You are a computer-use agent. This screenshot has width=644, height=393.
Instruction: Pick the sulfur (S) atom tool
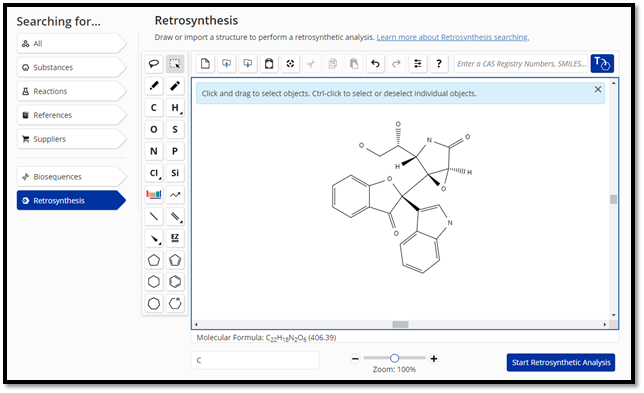175,129
